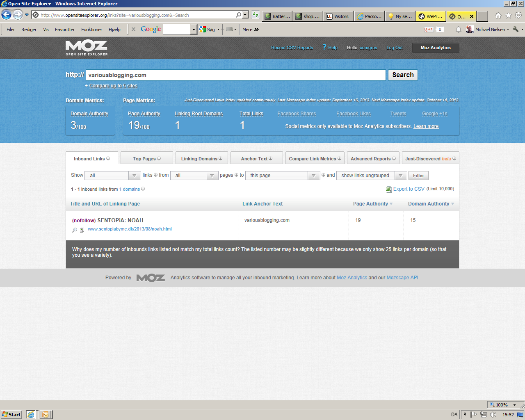
Task: Open the Favoritter menu
Action: (x=65, y=30)
